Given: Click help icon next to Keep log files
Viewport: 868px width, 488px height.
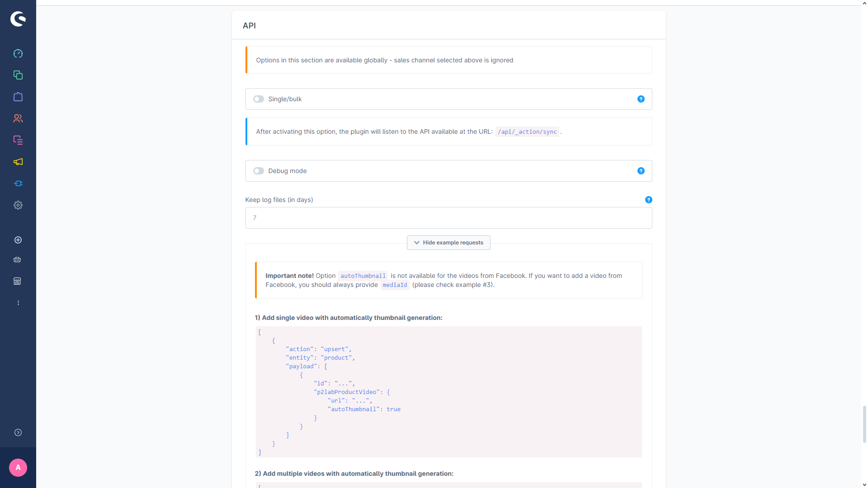Looking at the screenshot, I should 649,200.
